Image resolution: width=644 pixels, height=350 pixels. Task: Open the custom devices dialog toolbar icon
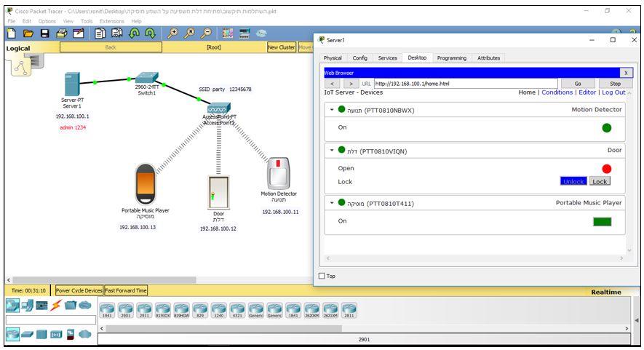pyautogui.click(x=245, y=33)
